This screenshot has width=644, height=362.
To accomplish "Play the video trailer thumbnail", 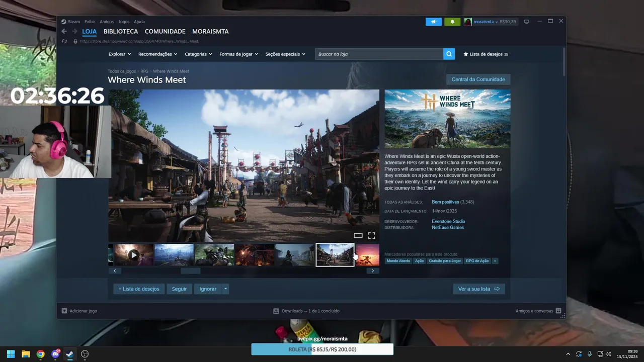I will pos(133,255).
